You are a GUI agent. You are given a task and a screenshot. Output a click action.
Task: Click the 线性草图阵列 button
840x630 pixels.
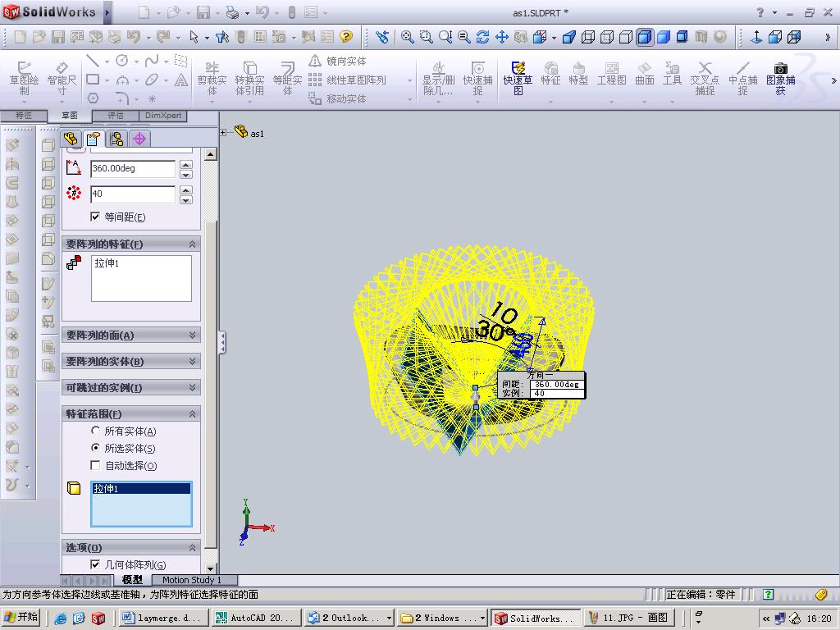pyautogui.click(x=348, y=80)
